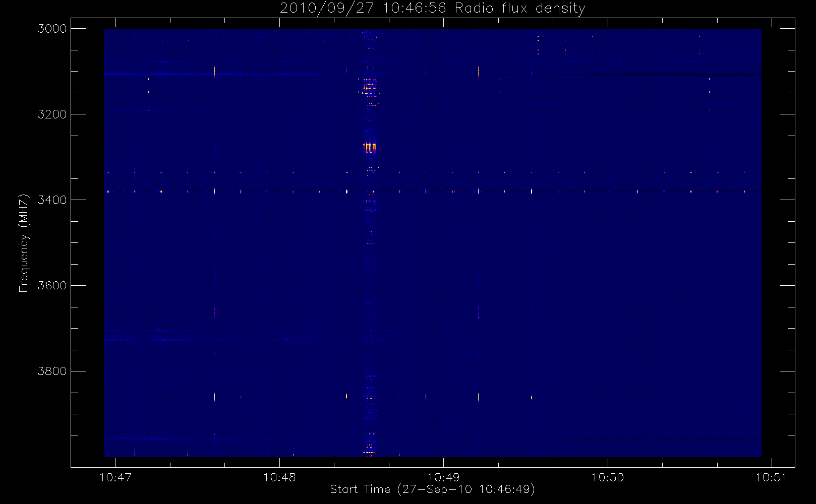Select the 3800 frequency axis label

coord(52,371)
